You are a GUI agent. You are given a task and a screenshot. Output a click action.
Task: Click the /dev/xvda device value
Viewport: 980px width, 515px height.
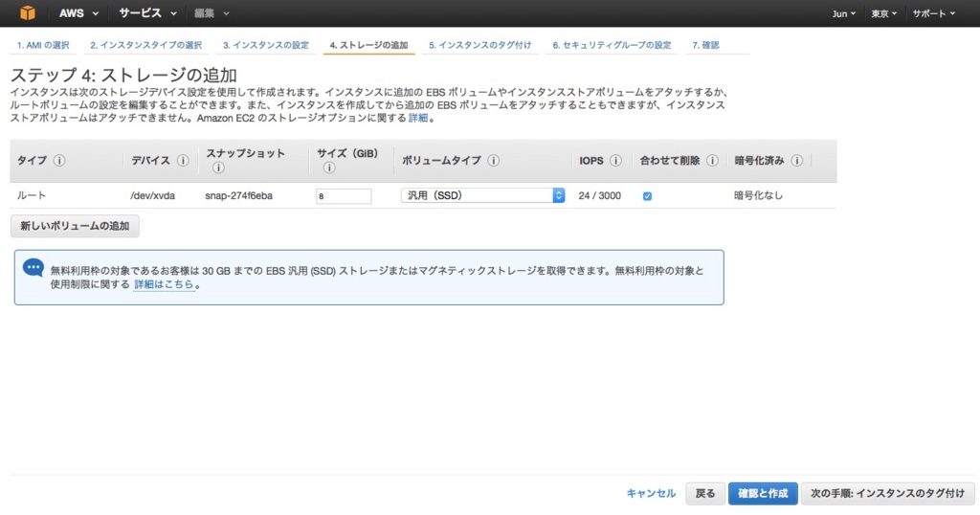click(x=152, y=195)
